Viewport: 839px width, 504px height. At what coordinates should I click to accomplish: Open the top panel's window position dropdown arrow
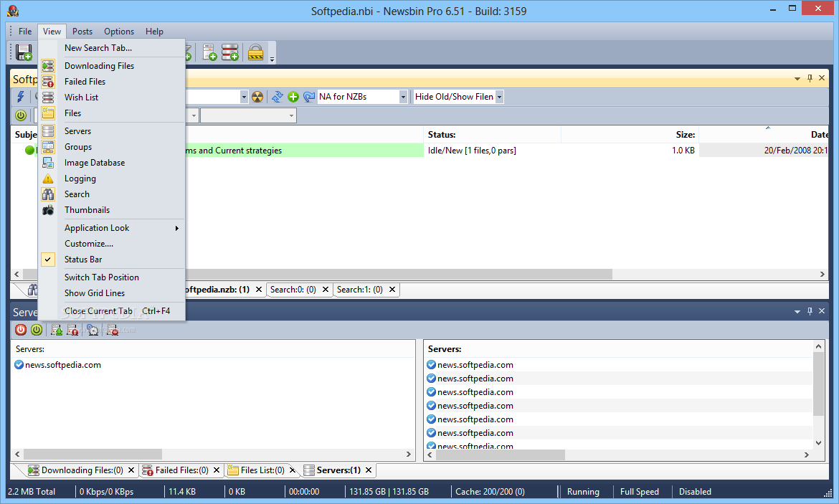pyautogui.click(x=797, y=79)
